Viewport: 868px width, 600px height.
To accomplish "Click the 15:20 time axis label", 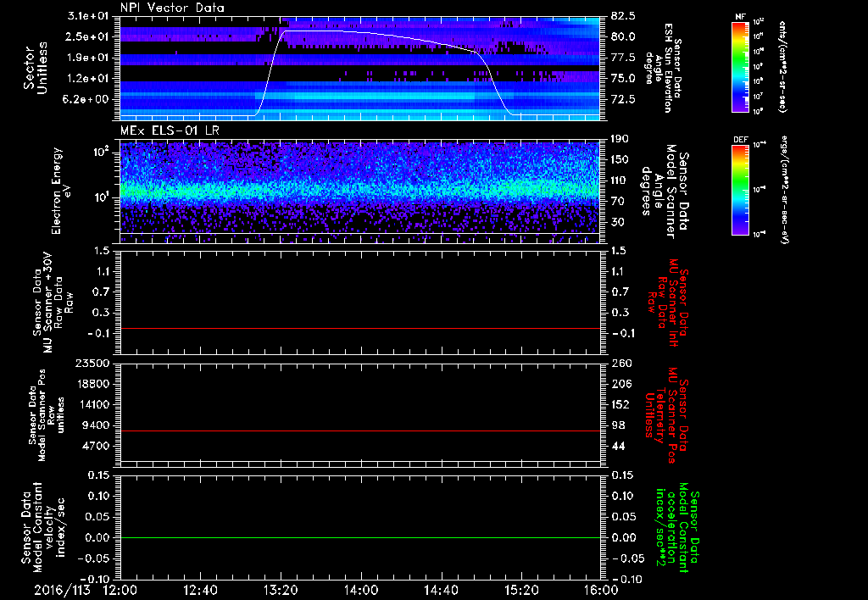I will [521, 590].
